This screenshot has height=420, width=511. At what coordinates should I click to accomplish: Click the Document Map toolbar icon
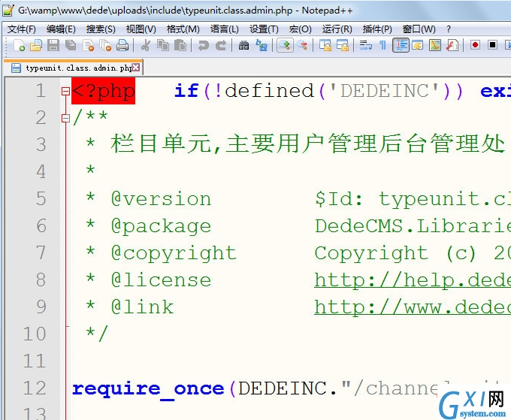pyautogui.click(x=435, y=45)
